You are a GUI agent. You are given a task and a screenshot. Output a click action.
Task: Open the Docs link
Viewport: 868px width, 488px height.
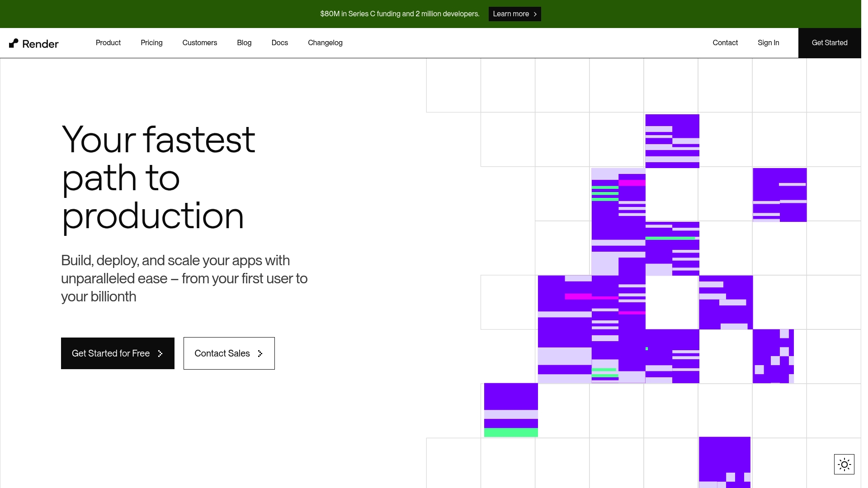(x=279, y=42)
